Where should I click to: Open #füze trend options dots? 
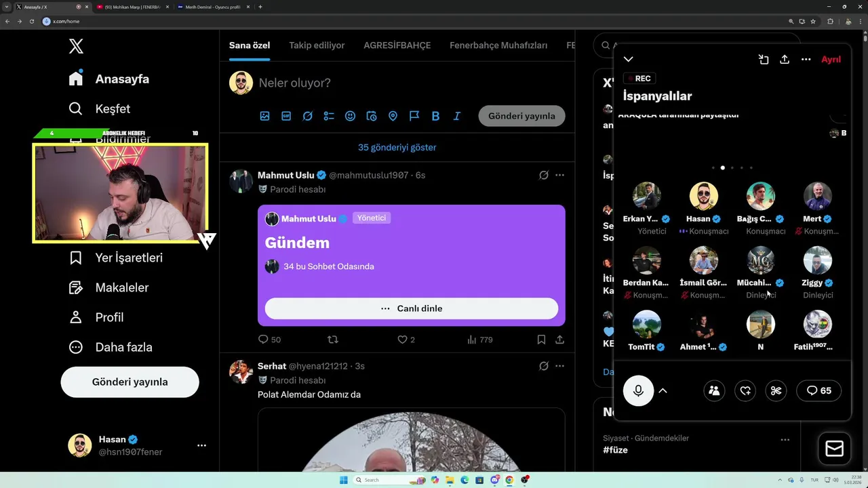tap(785, 439)
